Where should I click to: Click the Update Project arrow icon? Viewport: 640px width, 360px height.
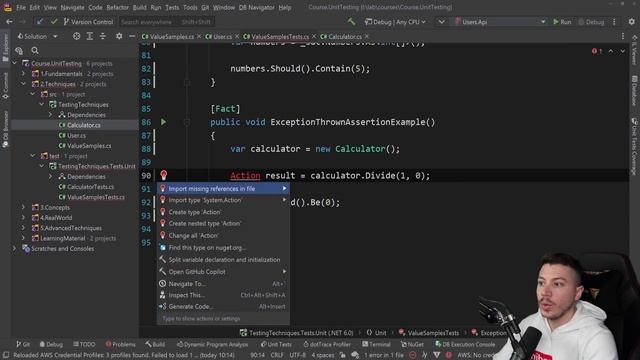(39, 22)
